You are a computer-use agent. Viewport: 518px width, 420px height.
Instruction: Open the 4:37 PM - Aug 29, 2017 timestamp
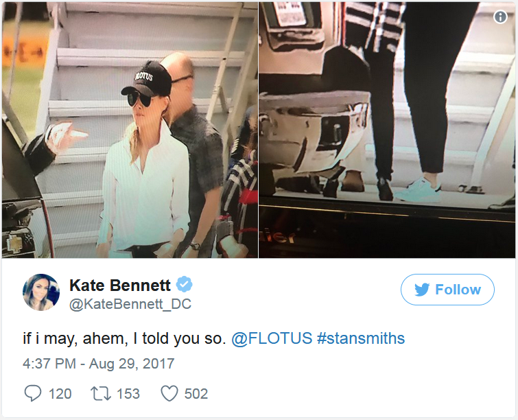(x=98, y=364)
